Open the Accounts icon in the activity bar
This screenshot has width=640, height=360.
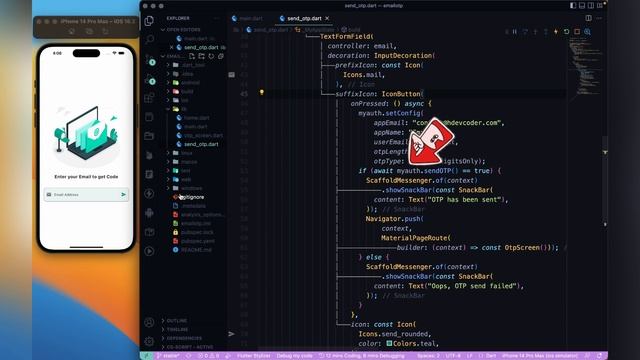149,322
